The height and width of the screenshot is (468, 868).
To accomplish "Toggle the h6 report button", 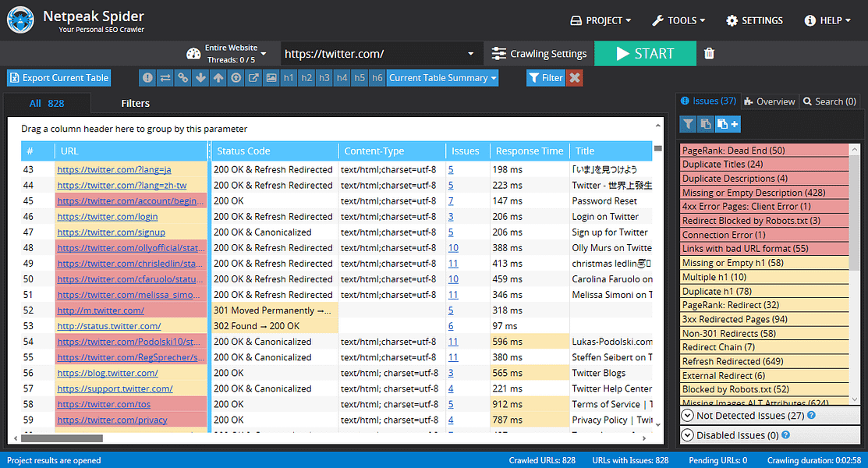I will point(377,78).
